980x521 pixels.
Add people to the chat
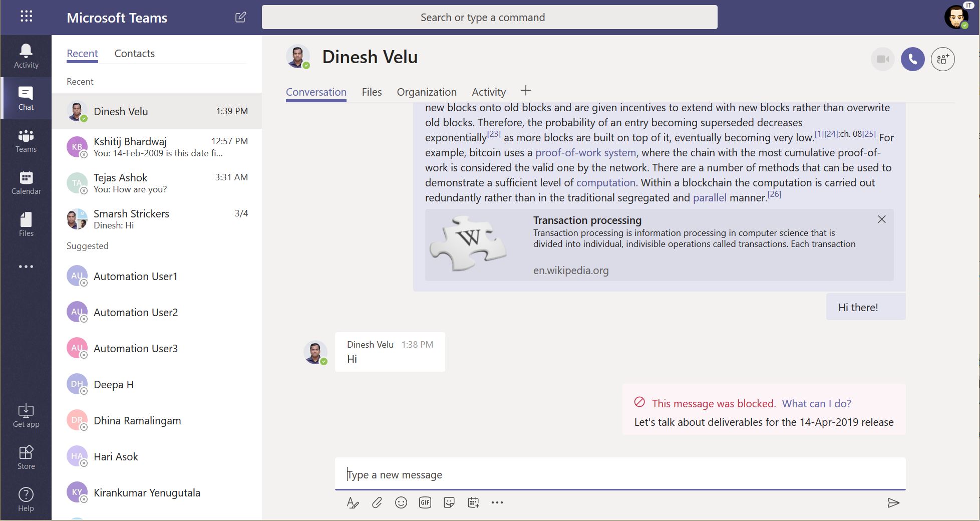pos(943,59)
